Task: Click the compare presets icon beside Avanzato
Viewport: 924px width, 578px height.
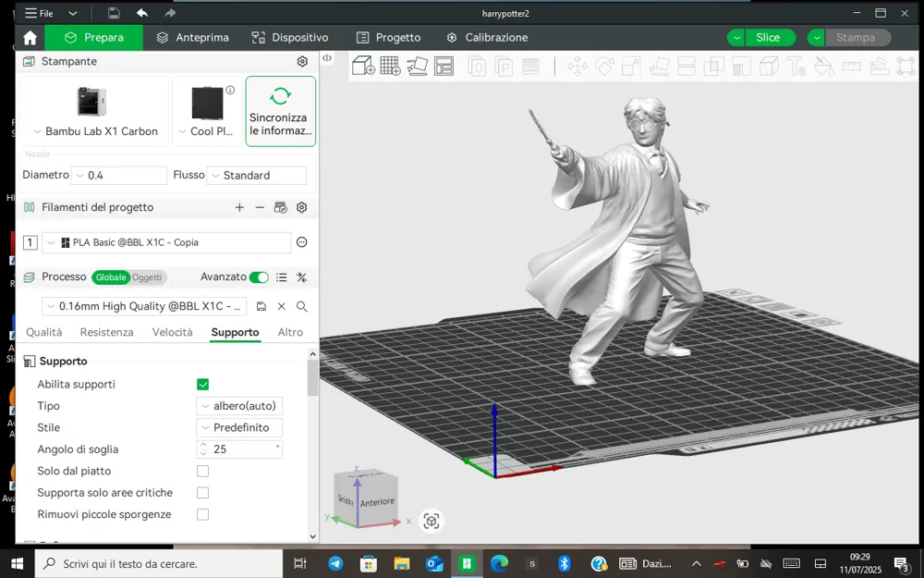Action: [302, 277]
